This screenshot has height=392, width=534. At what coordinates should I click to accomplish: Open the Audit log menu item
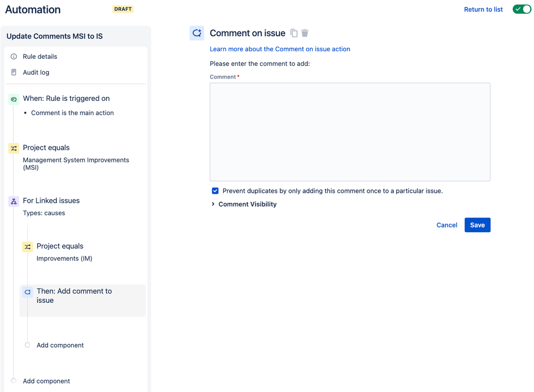point(36,72)
